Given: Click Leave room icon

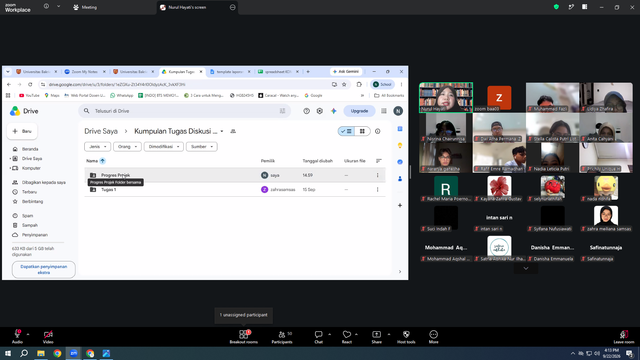Looking at the screenshot, I should [624, 337].
